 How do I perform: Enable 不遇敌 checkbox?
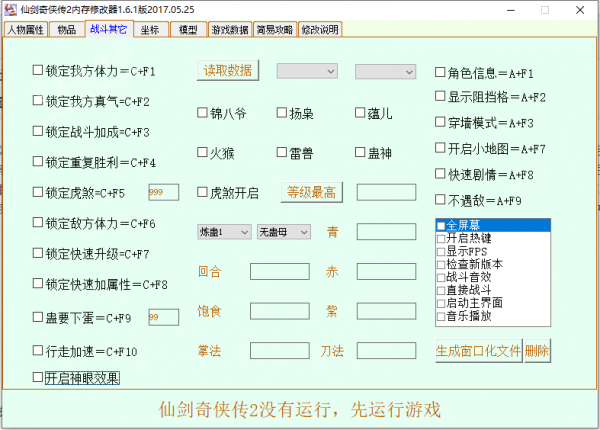click(x=440, y=199)
